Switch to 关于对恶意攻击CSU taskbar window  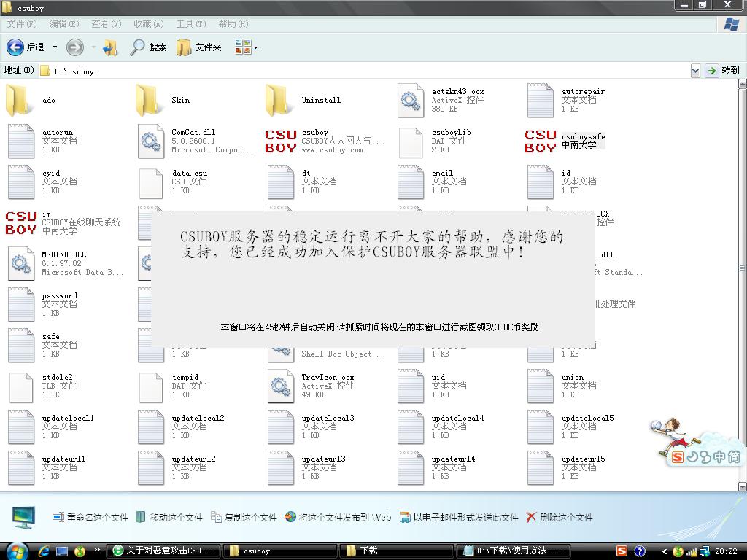tap(163, 551)
